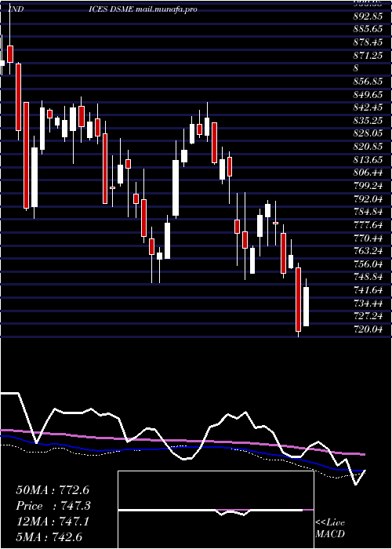Click the 813.65 price axis label
Screen dimensions: 392x549
point(368,160)
